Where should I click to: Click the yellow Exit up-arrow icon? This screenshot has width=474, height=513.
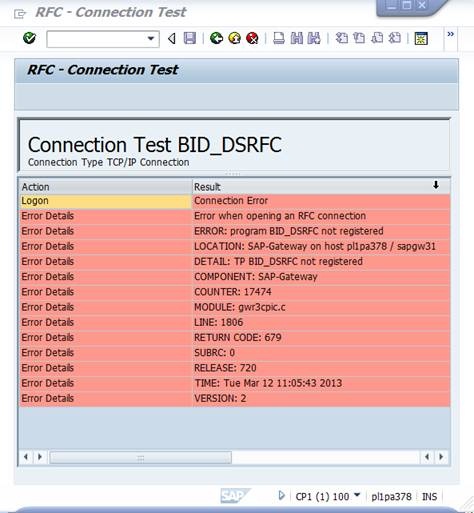[x=235, y=38]
